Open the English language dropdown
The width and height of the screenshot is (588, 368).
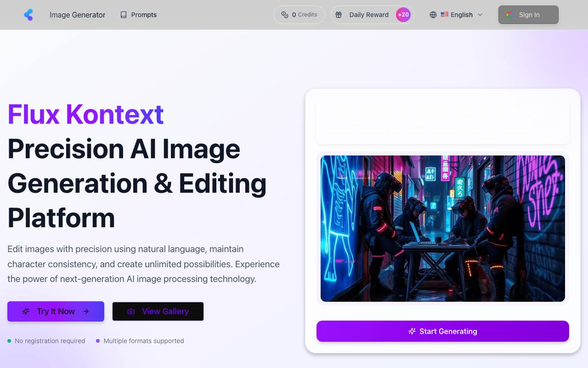click(x=456, y=15)
